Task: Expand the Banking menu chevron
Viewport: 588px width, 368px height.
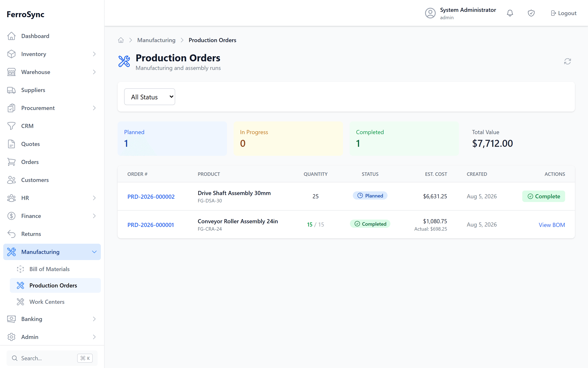Action: (x=94, y=319)
